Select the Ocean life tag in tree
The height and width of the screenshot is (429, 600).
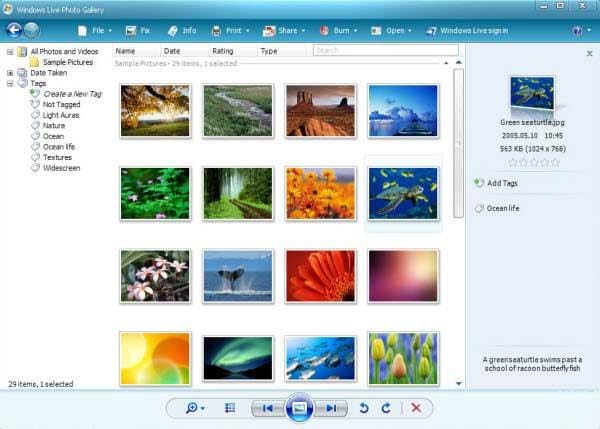point(53,147)
